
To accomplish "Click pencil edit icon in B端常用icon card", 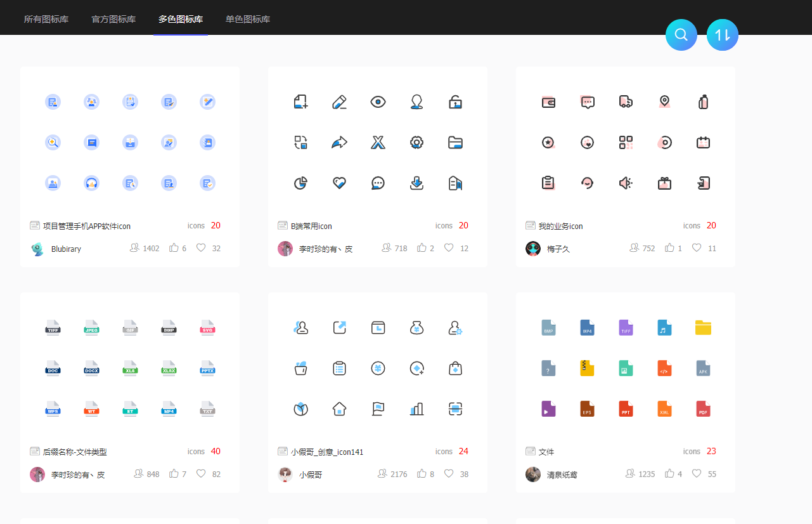I will [339, 102].
